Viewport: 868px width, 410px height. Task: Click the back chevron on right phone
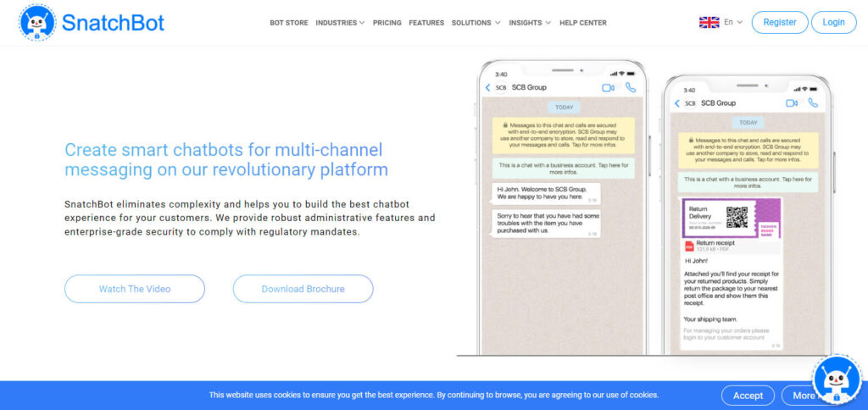[676, 102]
